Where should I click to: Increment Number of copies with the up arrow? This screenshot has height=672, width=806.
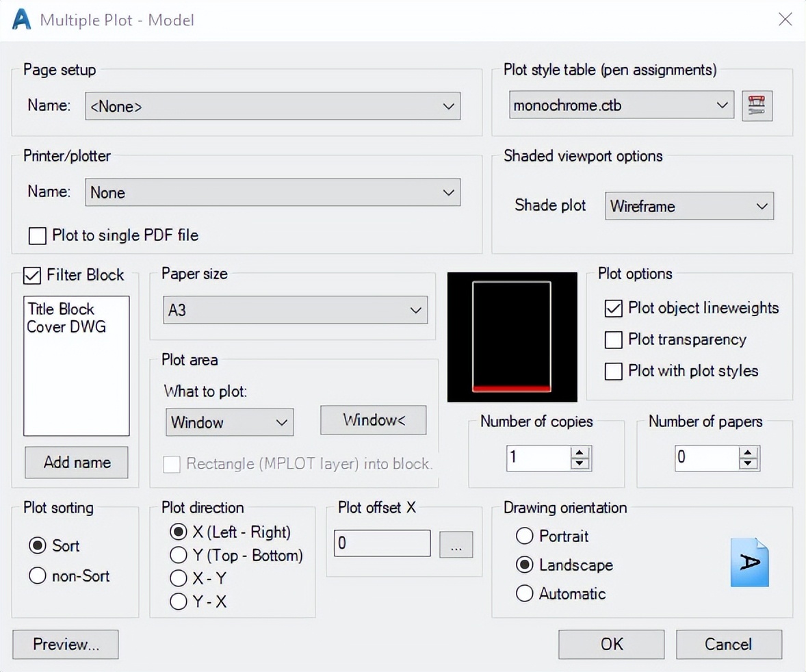580,453
